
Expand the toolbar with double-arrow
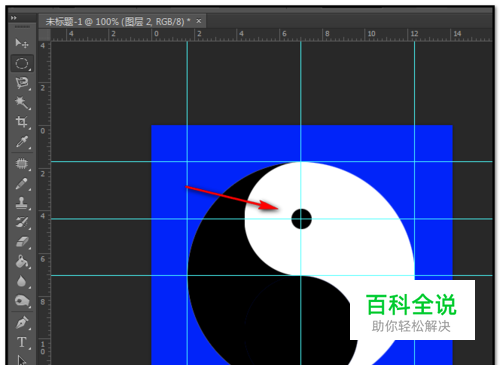(x=14, y=18)
